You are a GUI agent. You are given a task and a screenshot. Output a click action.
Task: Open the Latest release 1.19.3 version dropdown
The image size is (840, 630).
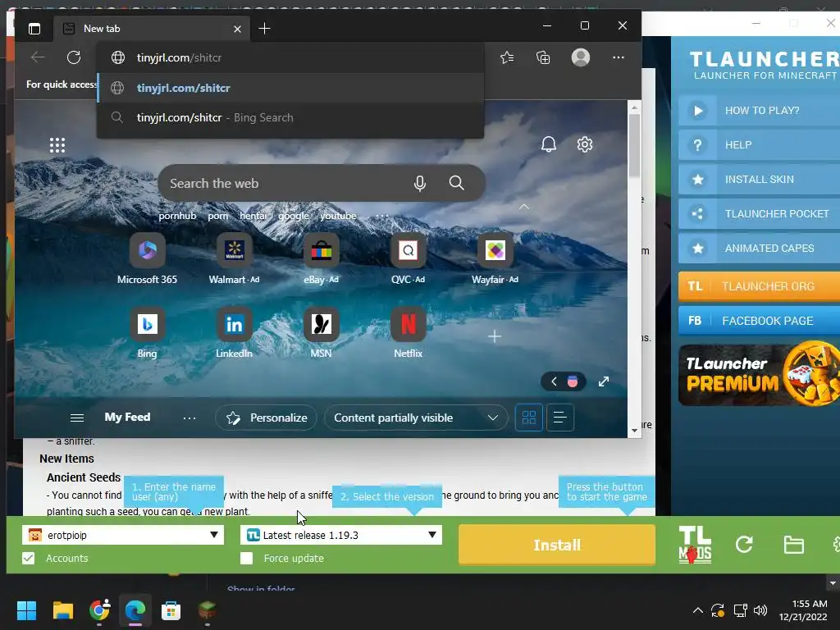[x=341, y=535]
